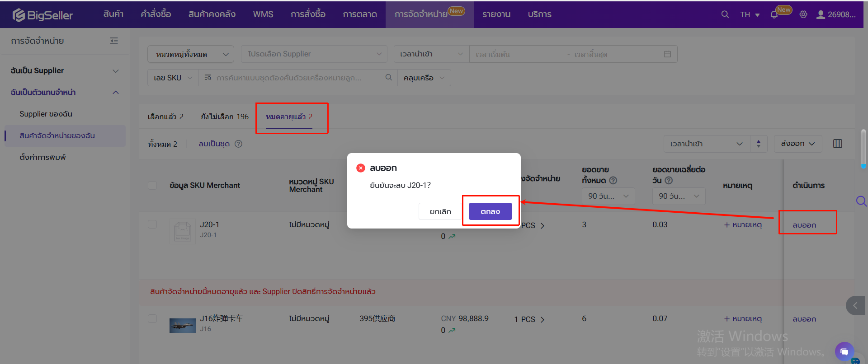Image resolution: width=868 pixels, height=364 pixels.
Task: Click the search magnifier in top navigation bar
Action: click(725, 14)
